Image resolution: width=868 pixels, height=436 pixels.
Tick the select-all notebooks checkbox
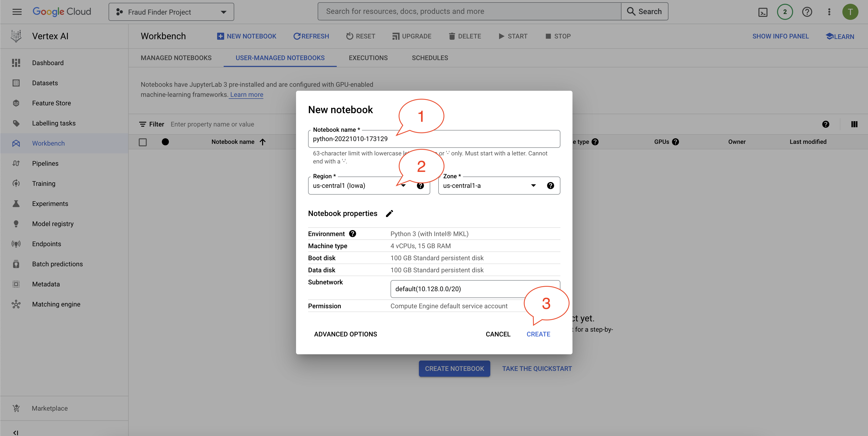(x=142, y=142)
